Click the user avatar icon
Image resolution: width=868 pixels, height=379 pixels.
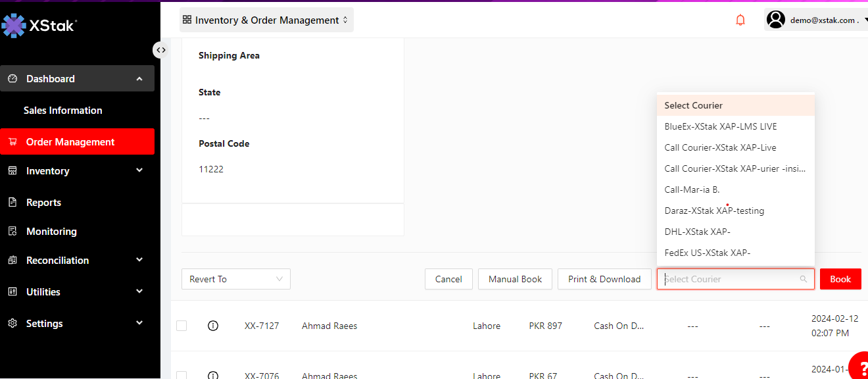776,20
